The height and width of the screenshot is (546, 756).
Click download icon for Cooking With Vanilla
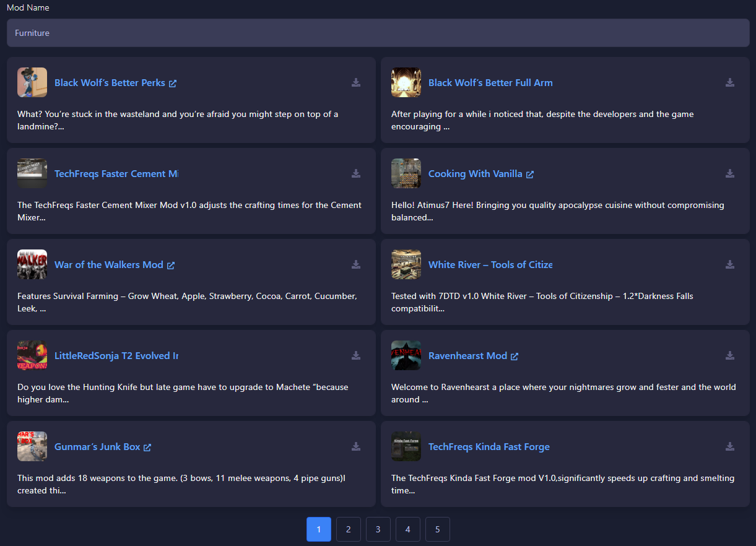point(730,173)
